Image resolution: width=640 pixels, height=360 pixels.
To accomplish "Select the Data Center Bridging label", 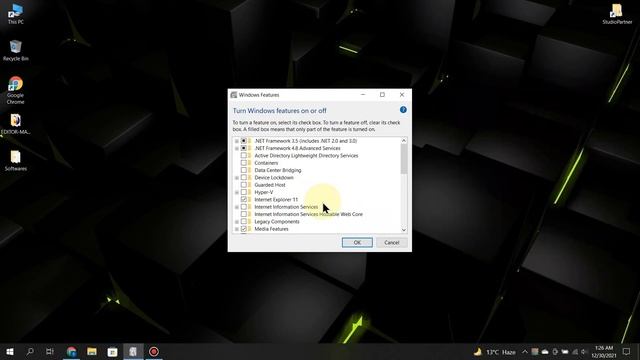I will click(278, 170).
